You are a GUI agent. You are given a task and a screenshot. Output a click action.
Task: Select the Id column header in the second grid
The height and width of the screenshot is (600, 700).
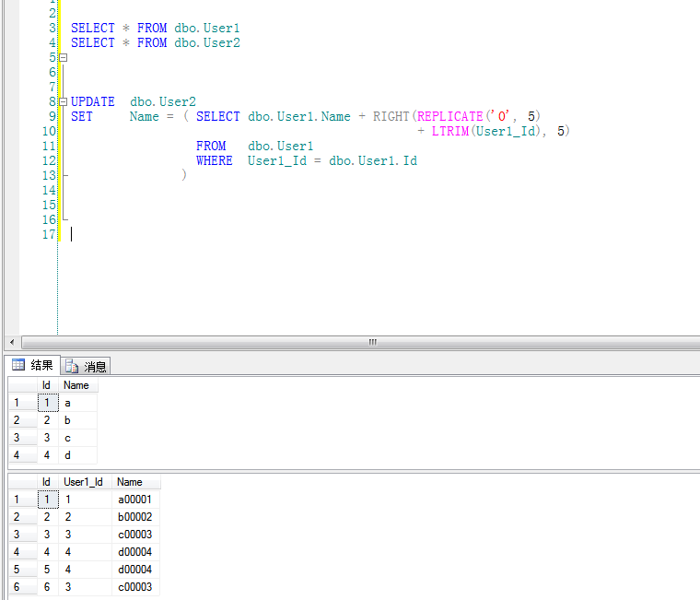click(47, 482)
